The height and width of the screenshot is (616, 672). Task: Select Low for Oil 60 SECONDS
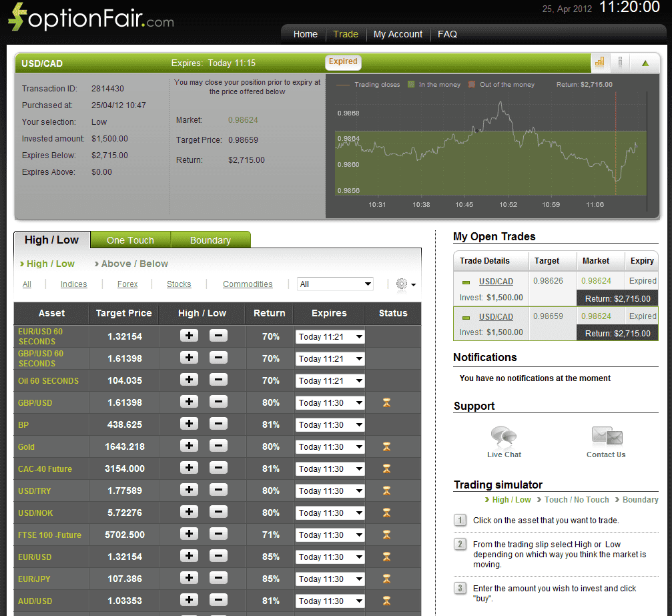tap(218, 380)
